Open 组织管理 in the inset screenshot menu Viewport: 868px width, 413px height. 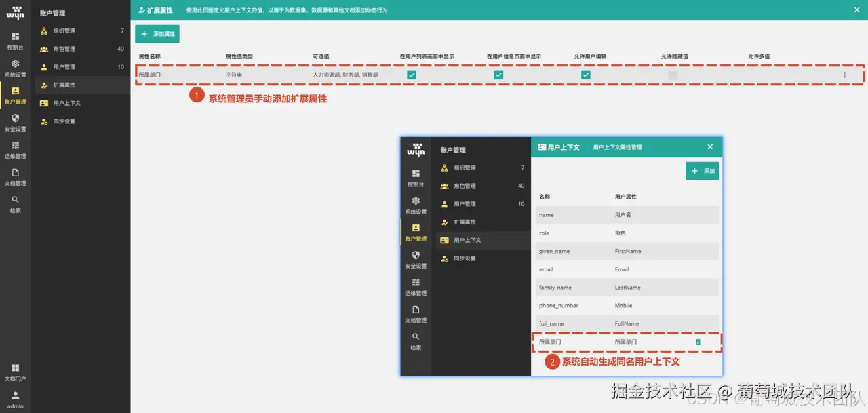(x=483, y=168)
